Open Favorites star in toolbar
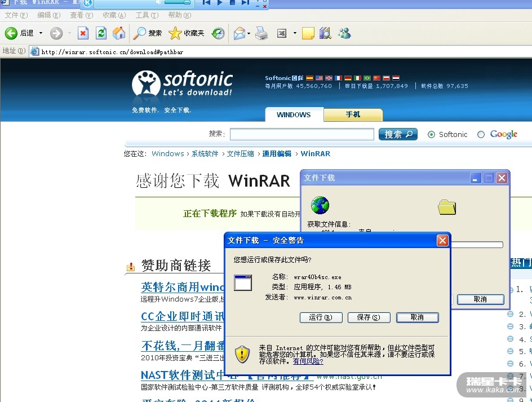The width and height of the screenshot is (532, 402). point(175,33)
